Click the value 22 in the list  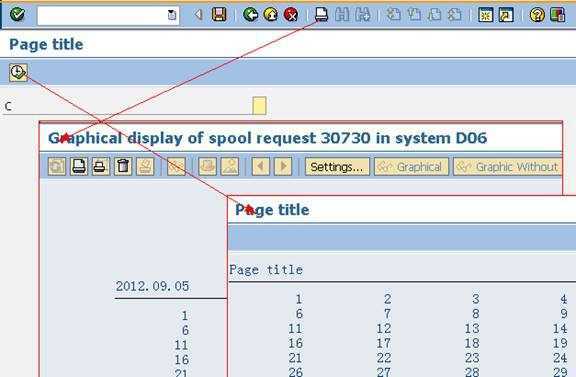(x=384, y=358)
